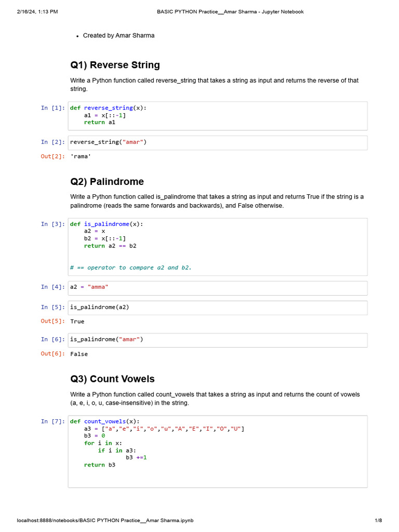
Task: Click the Q1) Reverse String heading
Action: pyautogui.click(x=115, y=65)
